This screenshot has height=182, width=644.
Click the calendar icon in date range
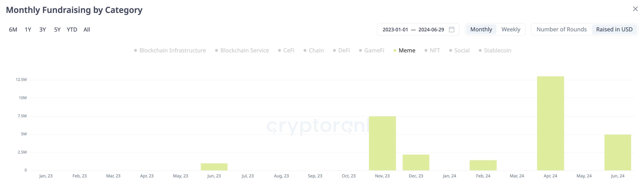tap(451, 30)
